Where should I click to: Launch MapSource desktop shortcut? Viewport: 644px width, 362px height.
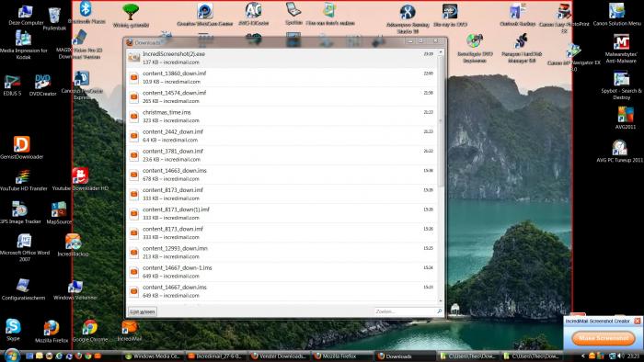pyautogui.click(x=59, y=213)
